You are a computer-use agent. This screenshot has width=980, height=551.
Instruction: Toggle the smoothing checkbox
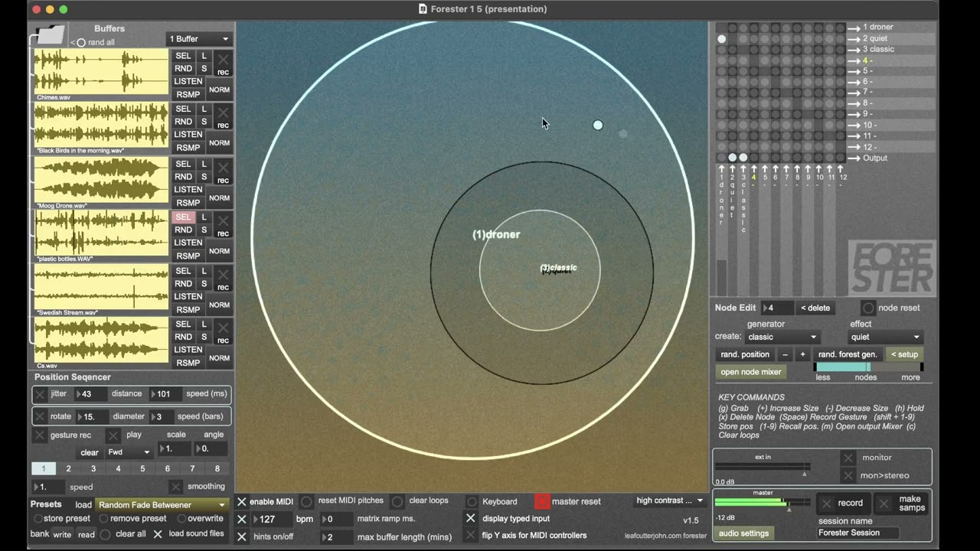click(176, 487)
